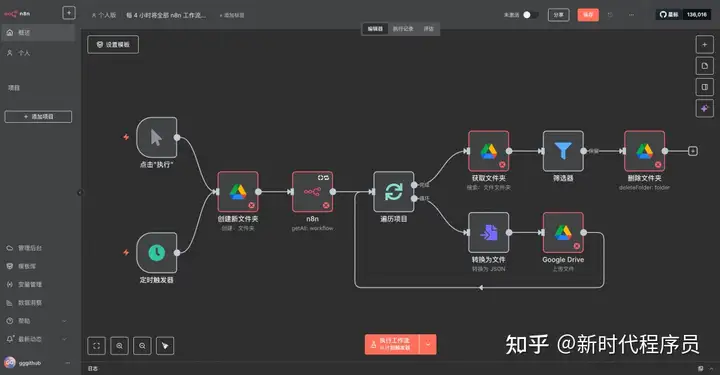Open the execute workflow trigger dropdown arrow
The height and width of the screenshot is (375, 720).
coord(428,344)
